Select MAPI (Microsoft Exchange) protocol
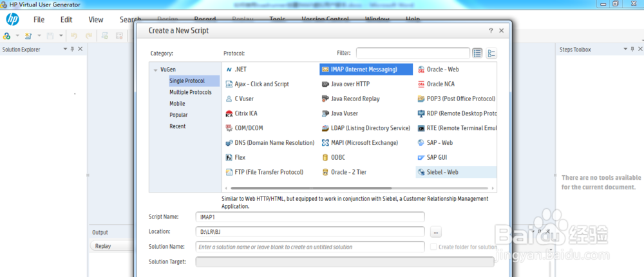 pos(359,142)
